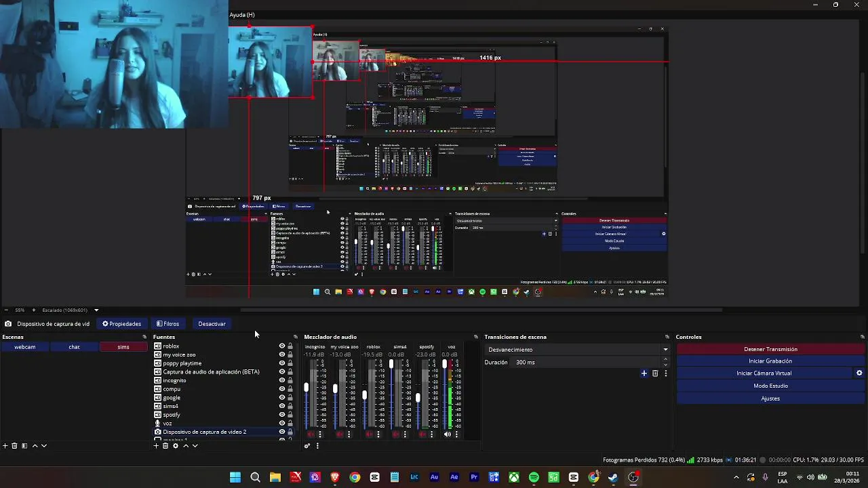The height and width of the screenshot is (488, 868).
Task: Decrease transition duration stepper down arrow
Action: pyautogui.click(x=665, y=365)
